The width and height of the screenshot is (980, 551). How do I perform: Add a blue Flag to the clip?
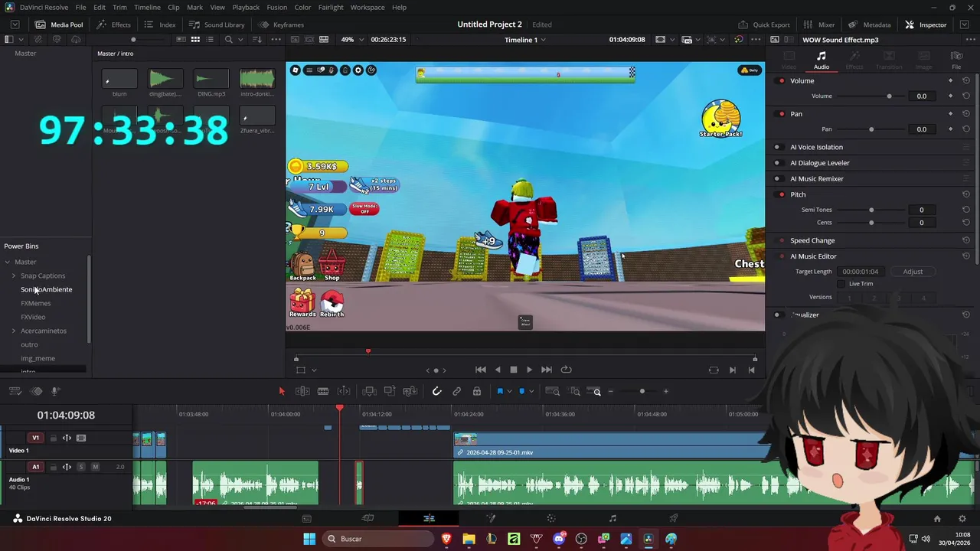pos(500,391)
